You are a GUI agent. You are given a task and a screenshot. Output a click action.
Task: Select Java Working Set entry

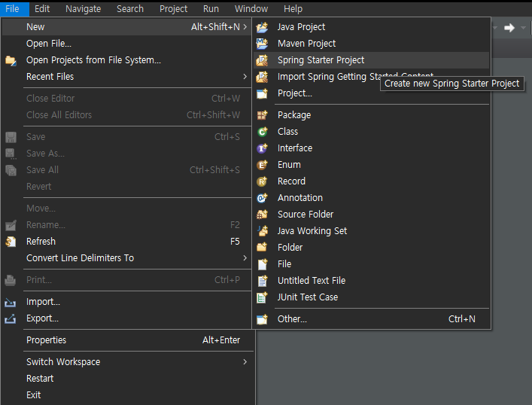coord(371,231)
